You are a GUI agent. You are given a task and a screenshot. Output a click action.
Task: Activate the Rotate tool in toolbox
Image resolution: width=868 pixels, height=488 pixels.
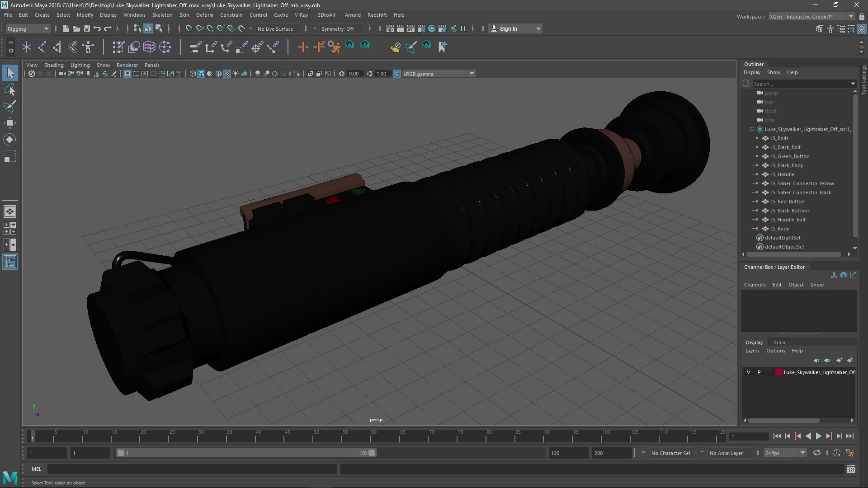pyautogui.click(x=10, y=140)
